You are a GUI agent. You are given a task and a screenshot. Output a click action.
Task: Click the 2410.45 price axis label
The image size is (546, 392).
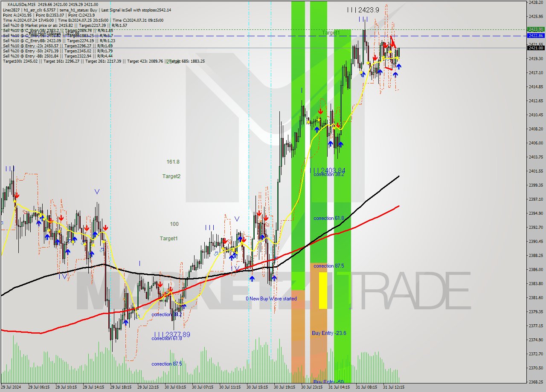click(535, 115)
